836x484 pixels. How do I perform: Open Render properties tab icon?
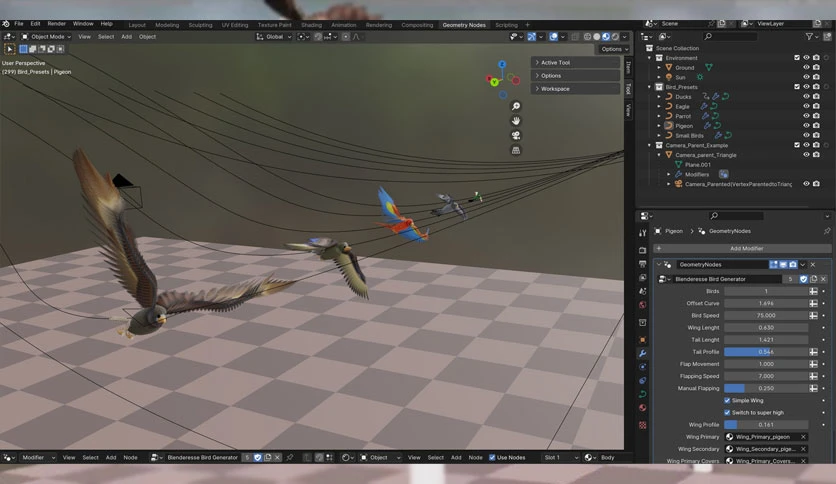point(642,250)
